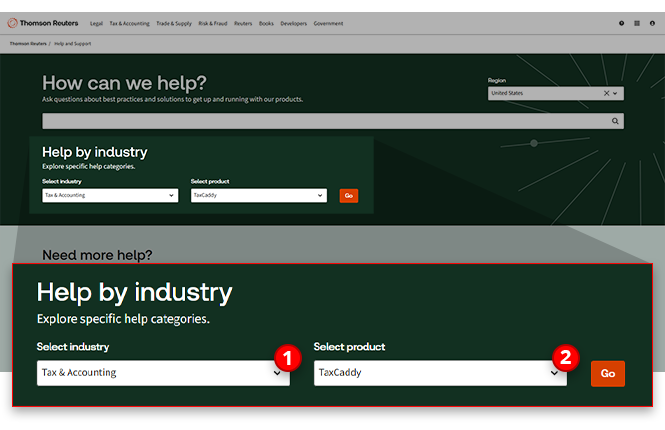The width and height of the screenshot is (665, 430).
Task: Click the enlarged 'Explore specific help categories.' text
Action: point(123,319)
